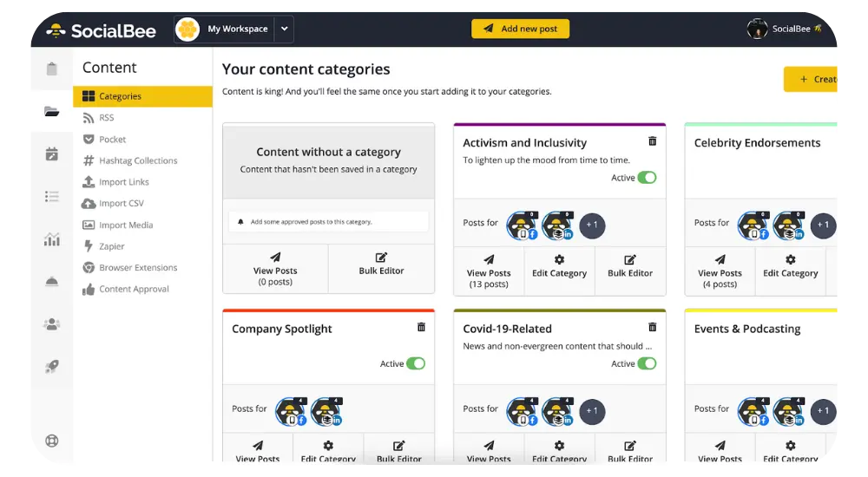Click the calendar schedule sidebar icon

pos(51,154)
